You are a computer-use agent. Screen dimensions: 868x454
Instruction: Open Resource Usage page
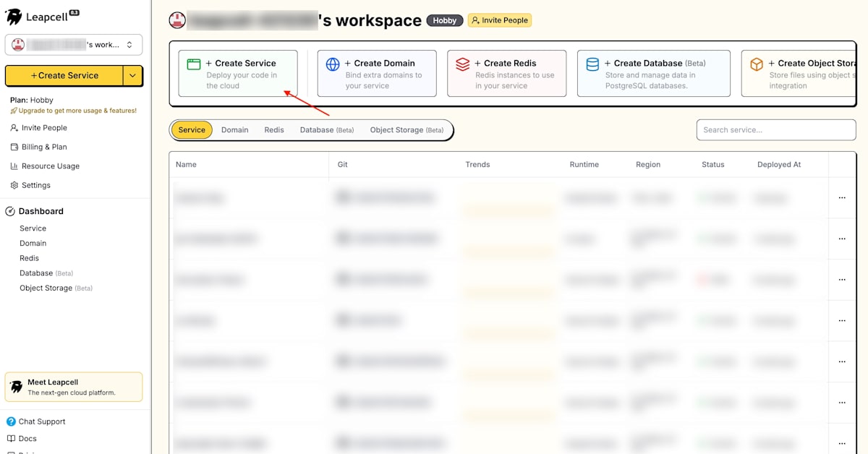(45, 166)
